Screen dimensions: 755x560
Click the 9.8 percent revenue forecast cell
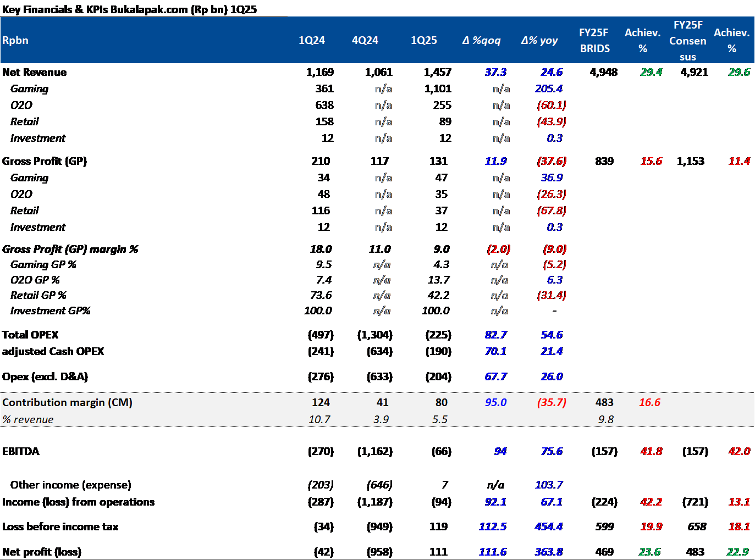605,419
